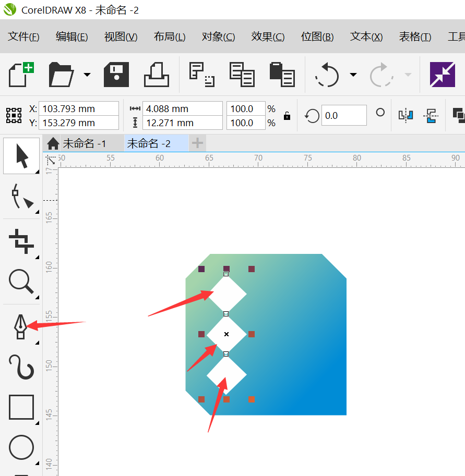
Task: Select the Pick tool arrow
Action: pyautogui.click(x=21, y=156)
